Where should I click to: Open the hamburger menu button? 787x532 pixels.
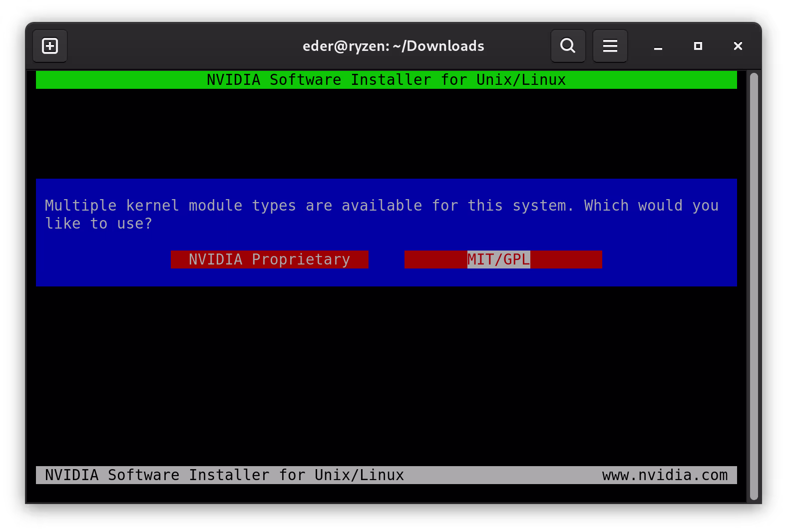pyautogui.click(x=610, y=46)
